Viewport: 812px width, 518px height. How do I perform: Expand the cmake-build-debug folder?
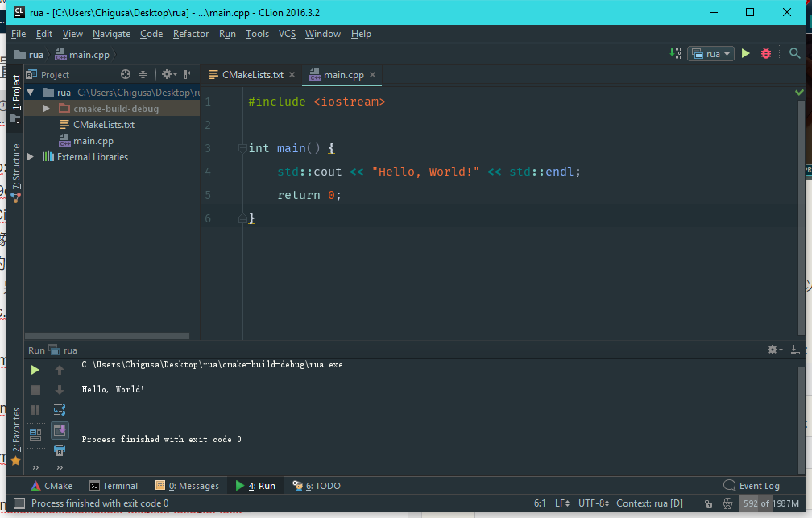point(46,109)
